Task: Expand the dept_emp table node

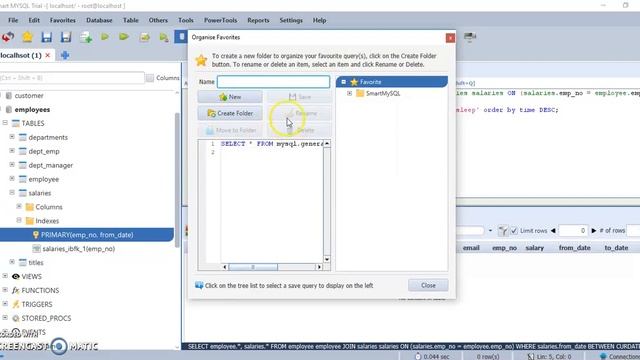Action: (x=12, y=151)
